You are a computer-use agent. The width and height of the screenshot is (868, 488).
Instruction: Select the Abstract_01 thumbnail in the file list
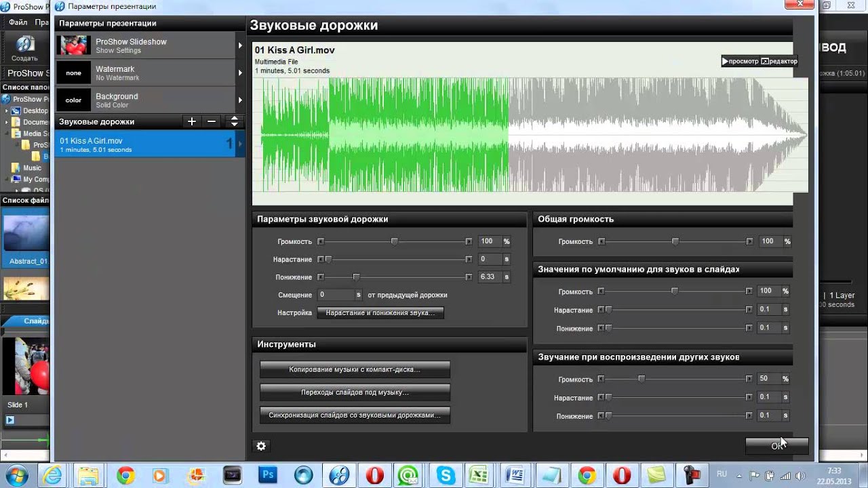point(26,237)
